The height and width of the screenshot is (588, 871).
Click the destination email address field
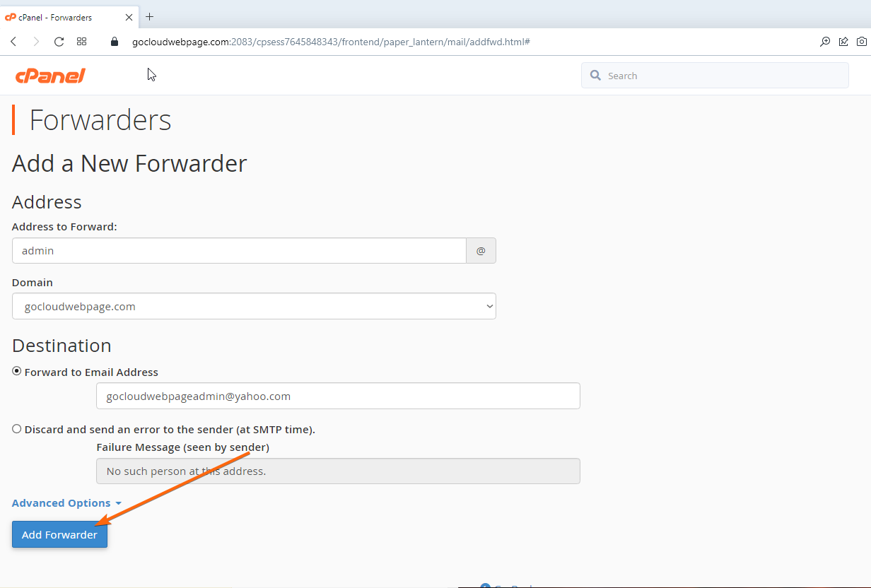338,396
